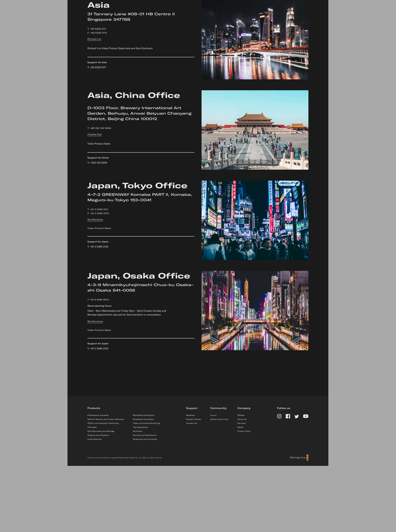
Task: Open Rie Morohara link under Tokyo Office
Action: (95, 219)
